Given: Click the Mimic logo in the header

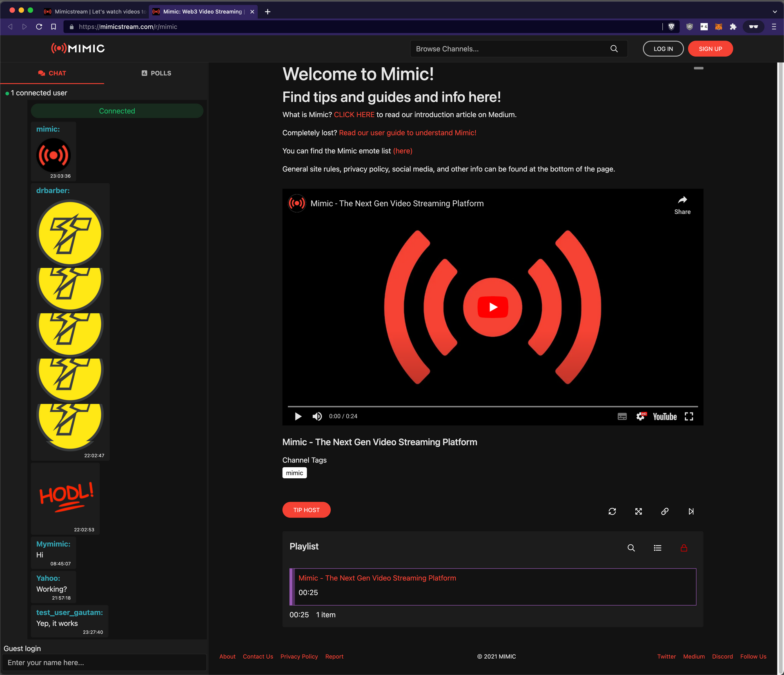Looking at the screenshot, I should pos(78,48).
